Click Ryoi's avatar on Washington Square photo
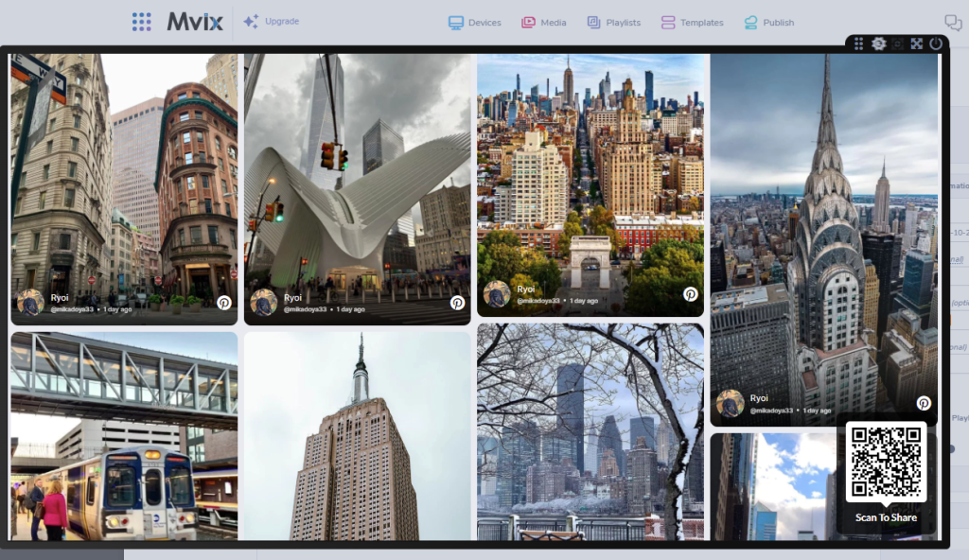This screenshot has width=969, height=560. 497,294
